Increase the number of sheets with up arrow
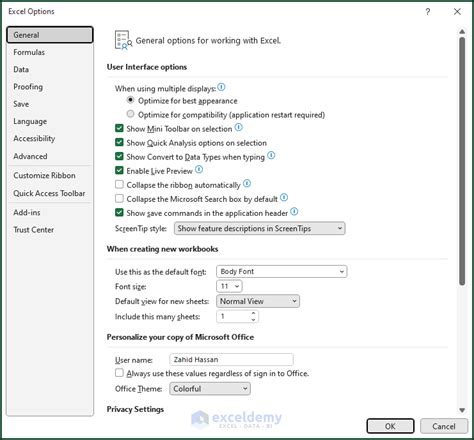The image size is (474, 440). 253,313
